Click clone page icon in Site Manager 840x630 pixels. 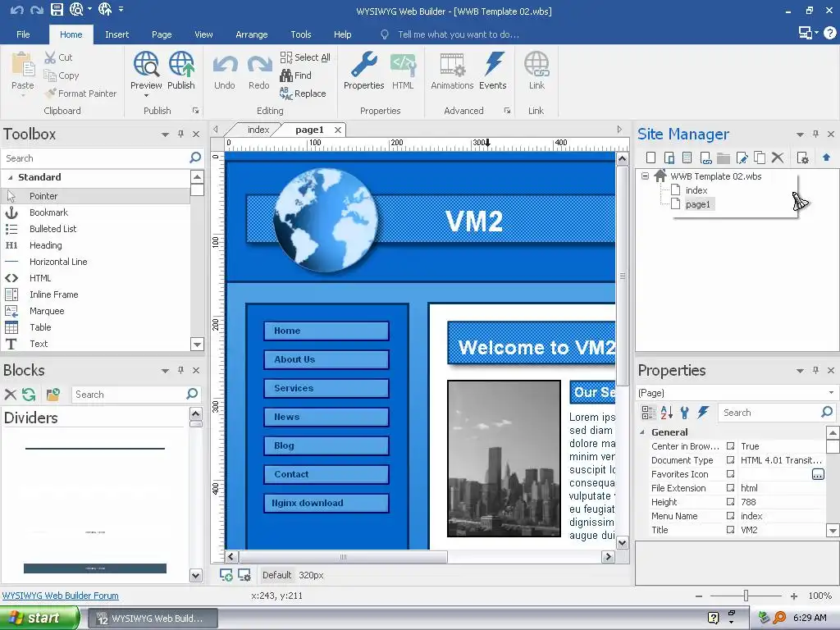[760, 157]
